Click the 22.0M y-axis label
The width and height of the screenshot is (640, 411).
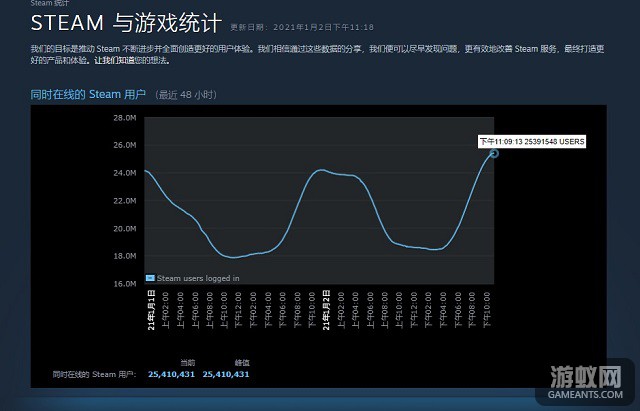[x=125, y=201]
